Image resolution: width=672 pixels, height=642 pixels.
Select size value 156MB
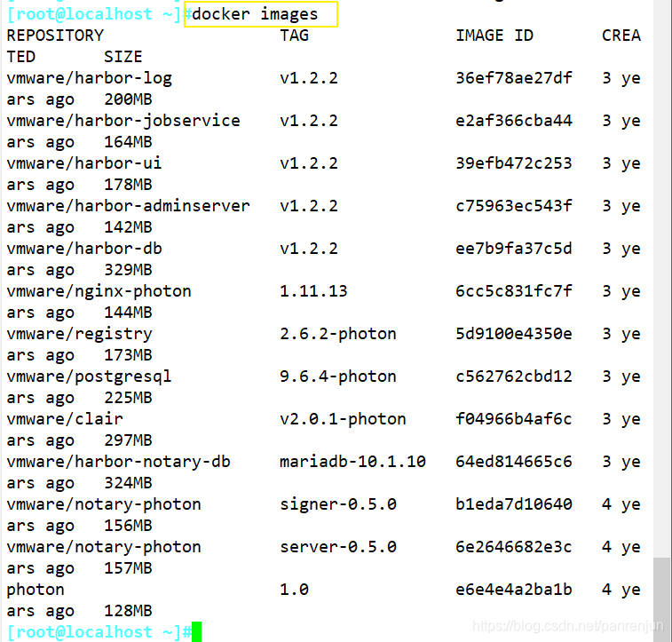(128, 526)
